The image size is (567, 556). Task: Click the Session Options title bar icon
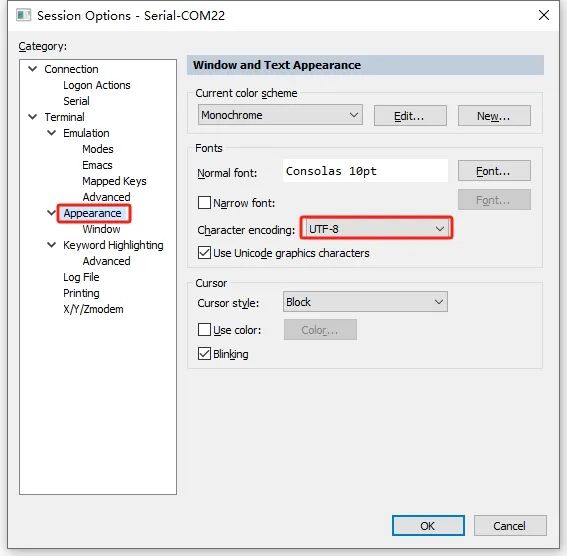pyautogui.click(x=24, y=15)
